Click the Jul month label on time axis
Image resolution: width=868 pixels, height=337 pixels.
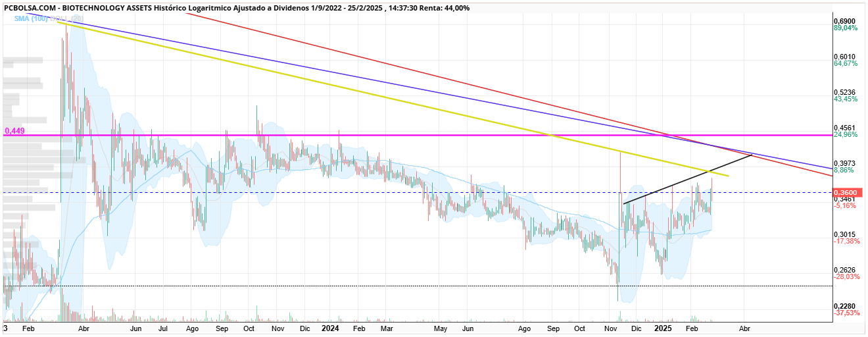coord(163,328)
